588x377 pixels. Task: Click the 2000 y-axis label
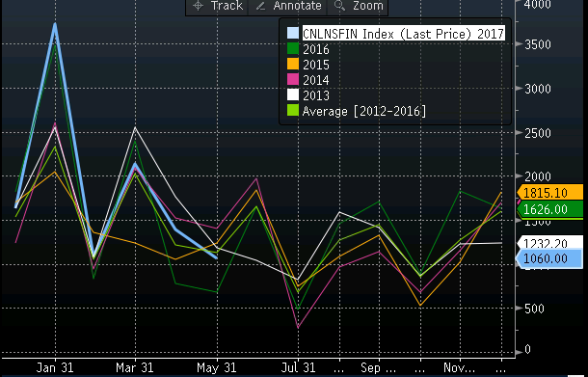[538, 176]
